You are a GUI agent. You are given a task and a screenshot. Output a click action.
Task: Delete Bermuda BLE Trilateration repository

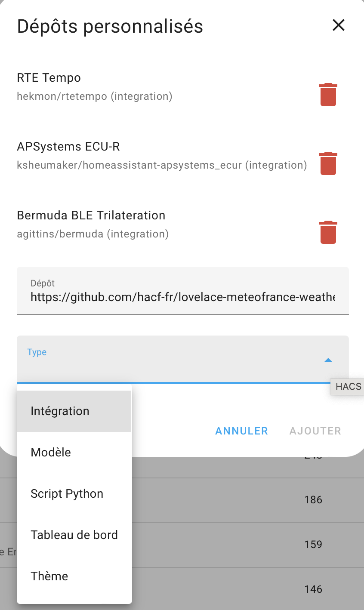[x=328, y=232]
